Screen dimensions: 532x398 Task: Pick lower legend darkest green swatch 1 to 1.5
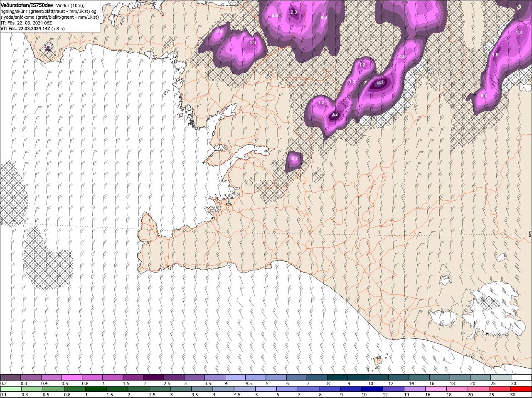click(96, 389)
